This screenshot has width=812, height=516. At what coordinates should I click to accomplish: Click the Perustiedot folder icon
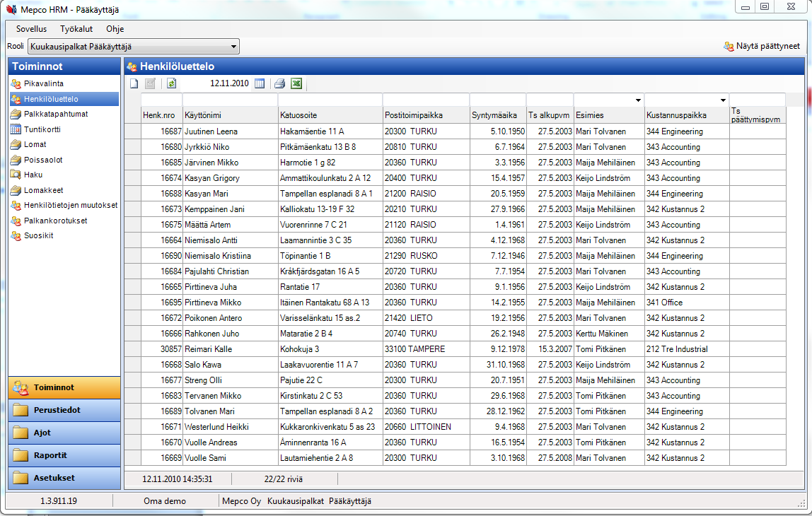tap(21, 410)
